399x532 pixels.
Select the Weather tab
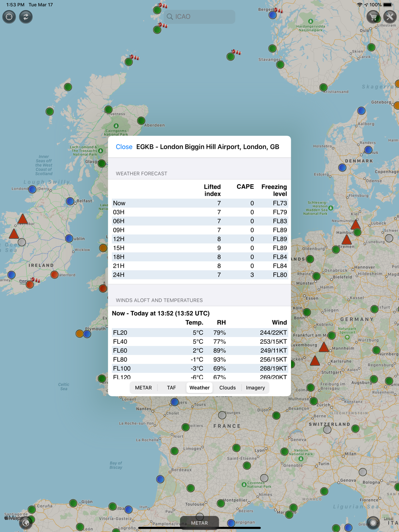[x=199, y=388]
